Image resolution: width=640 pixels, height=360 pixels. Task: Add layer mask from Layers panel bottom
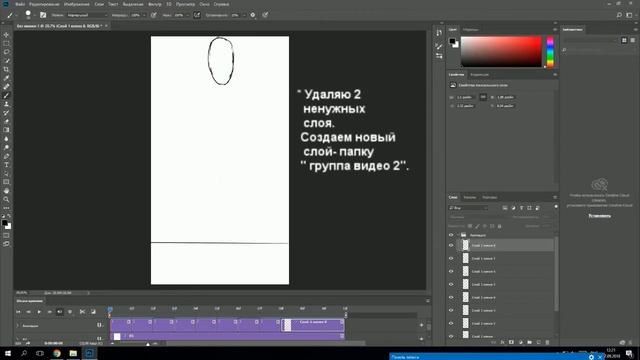pos(511,342)
